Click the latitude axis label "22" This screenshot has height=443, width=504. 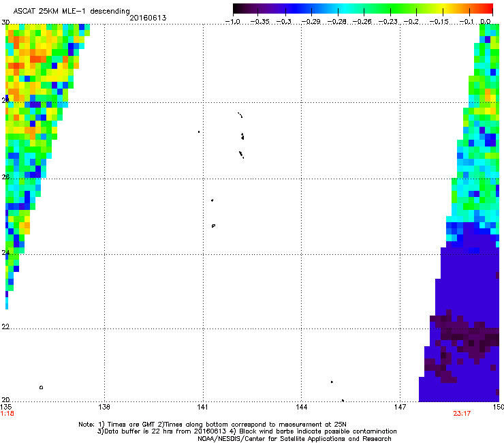point(5,326)
